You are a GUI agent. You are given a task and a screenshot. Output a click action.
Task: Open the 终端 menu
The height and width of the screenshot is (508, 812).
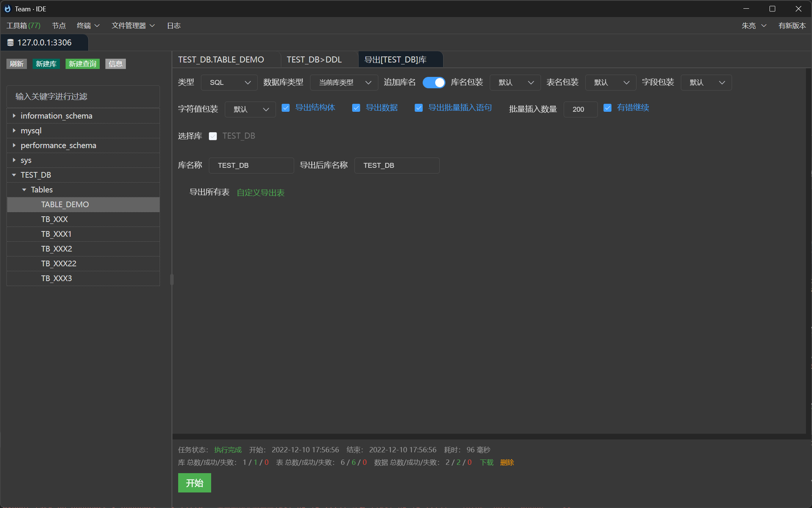[88, 25]
